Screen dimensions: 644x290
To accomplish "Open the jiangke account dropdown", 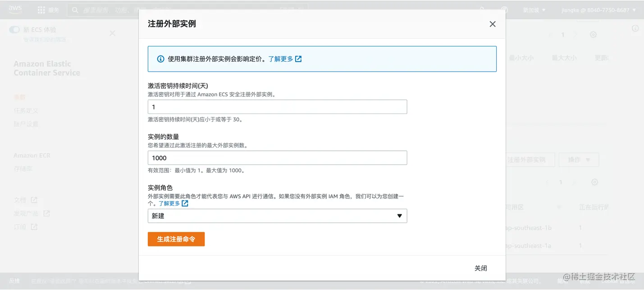I will 598,10.
